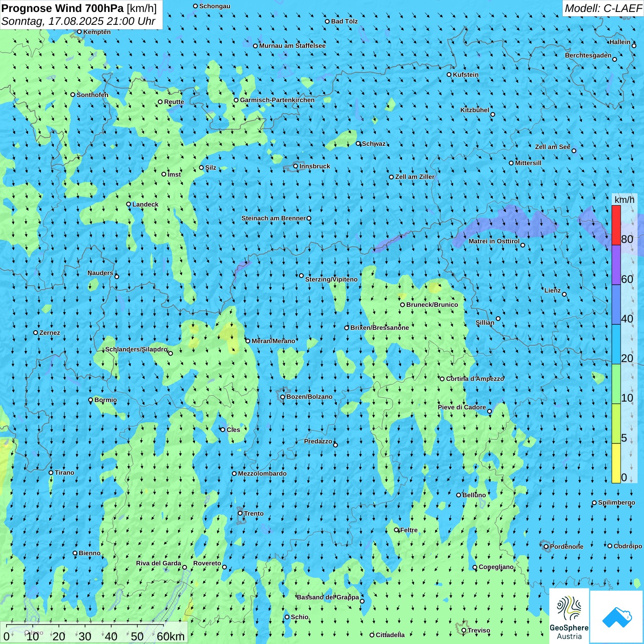Image resolution: width=644 pixels, height=644 pixels.
Task: Select the Predazzo label
Action: (318, 441)
